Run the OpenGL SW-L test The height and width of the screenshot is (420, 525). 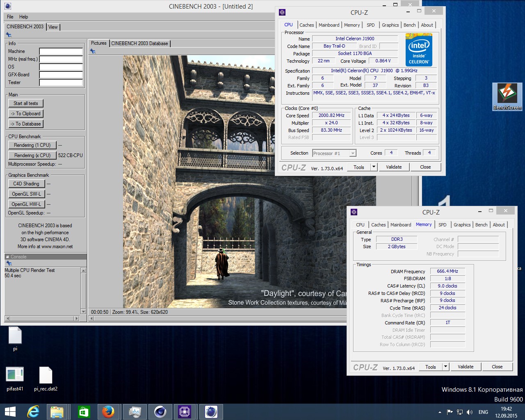coord(26,194)
